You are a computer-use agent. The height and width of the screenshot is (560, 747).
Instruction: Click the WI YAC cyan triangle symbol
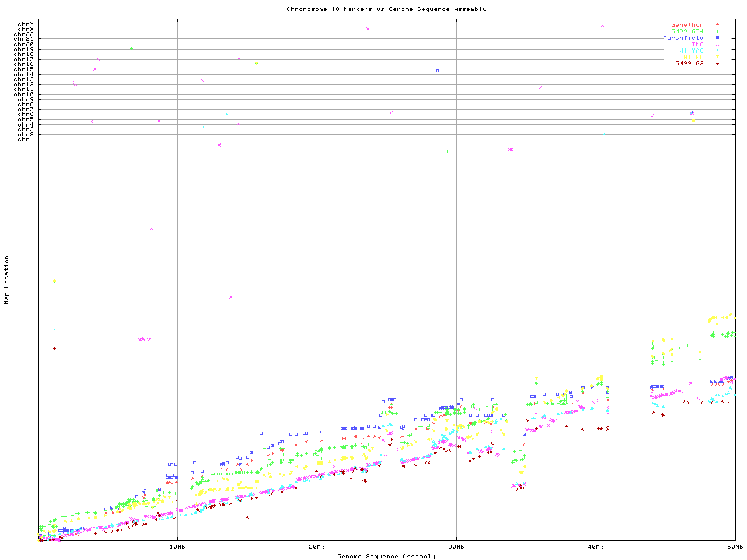coord(717,51)
